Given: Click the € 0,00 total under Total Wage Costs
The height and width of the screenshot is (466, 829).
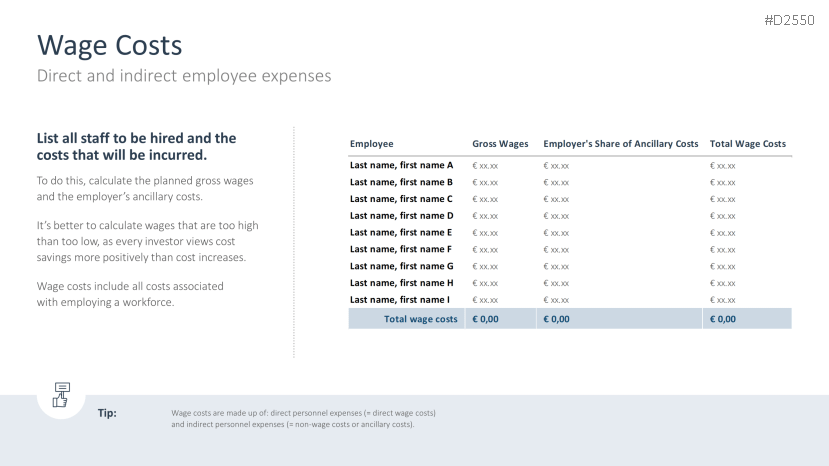Looking at the screenshot, I should point(723,319).
